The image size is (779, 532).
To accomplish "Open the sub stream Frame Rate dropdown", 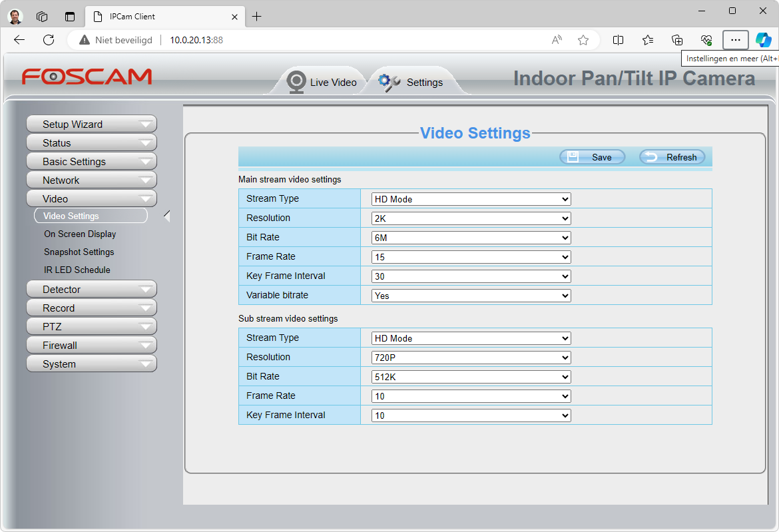I will coord(471,396).
